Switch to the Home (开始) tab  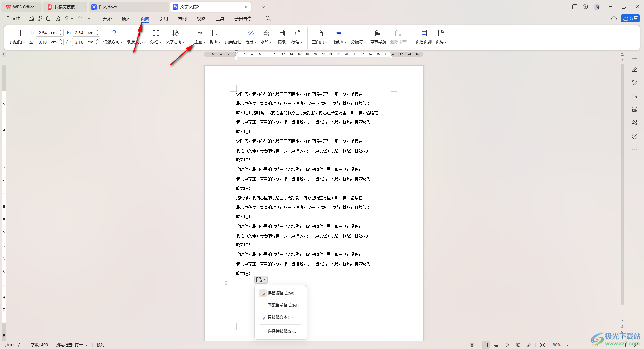(107, 19)
